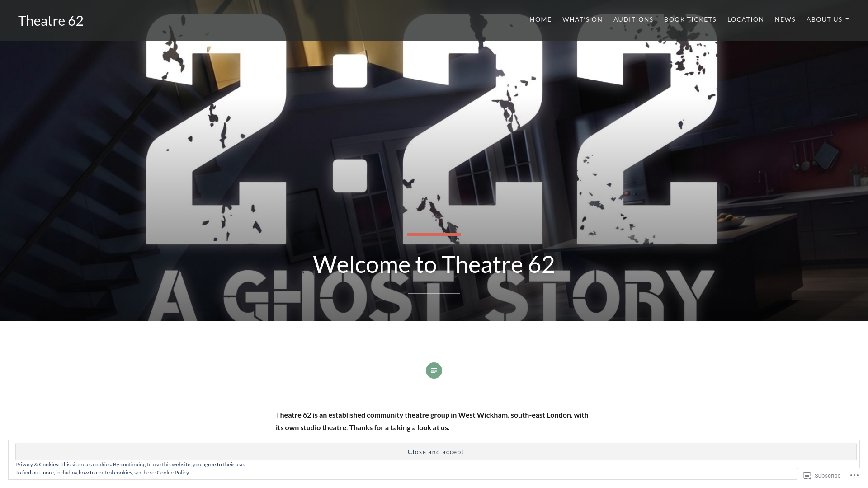The image size is (868, 488).
Task: Open the Cookie Policy link
Action: point(173,473)
